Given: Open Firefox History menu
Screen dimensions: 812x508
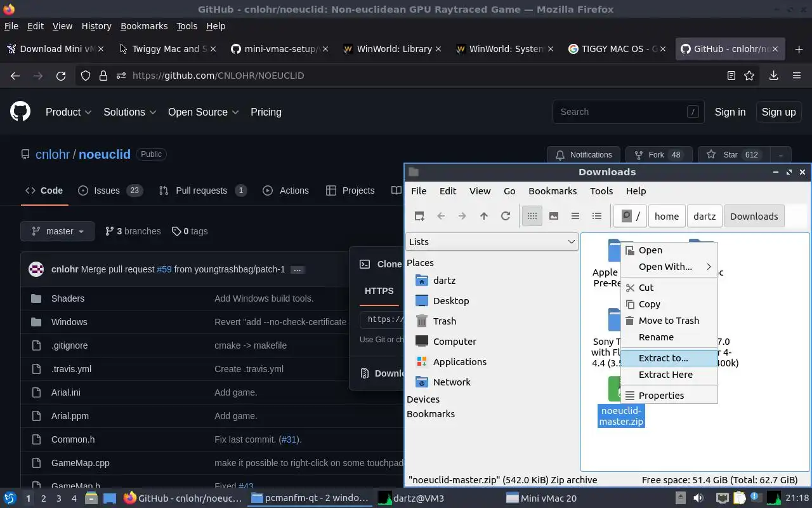Looking at the screenshot, I should pyautogui.click(x=96, y=26).
